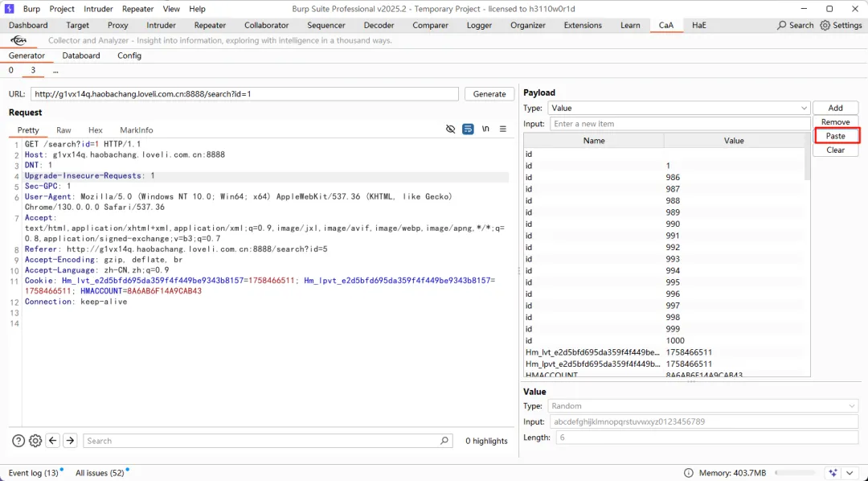
Task: Click the help question mark icon
Action: tap(18, 441)
